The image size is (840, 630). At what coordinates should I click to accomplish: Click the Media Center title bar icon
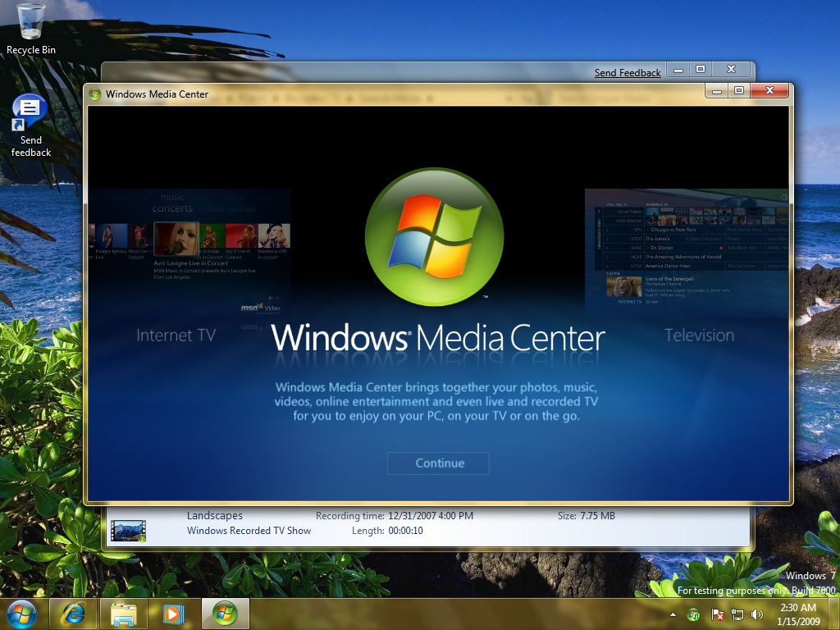coord(95,94)
